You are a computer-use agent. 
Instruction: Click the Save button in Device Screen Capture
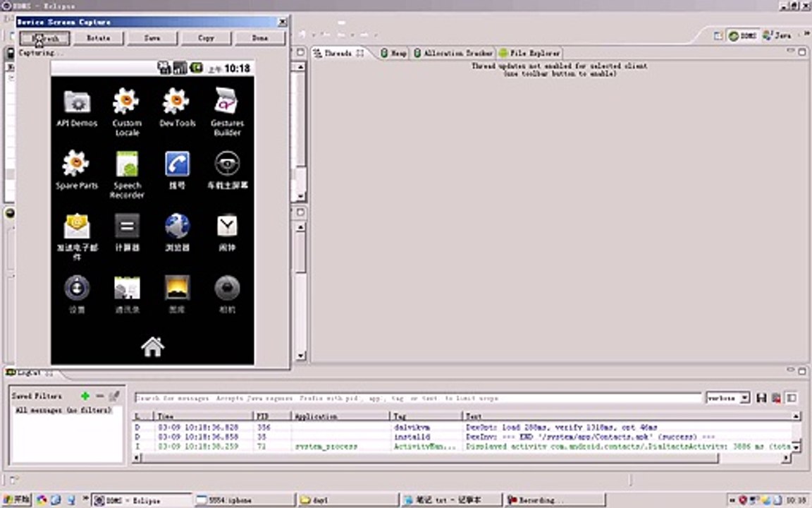tap(152, 38)
